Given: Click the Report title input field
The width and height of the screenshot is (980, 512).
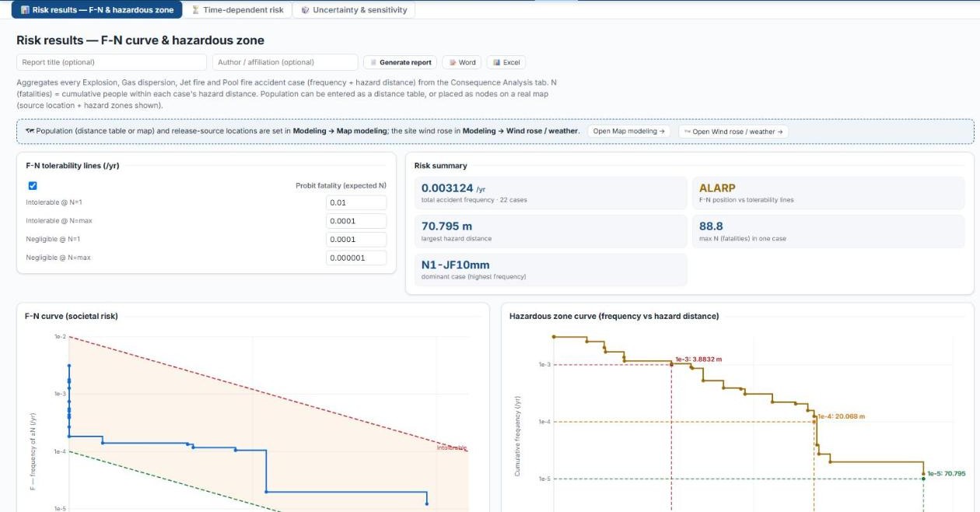Looking at the screenshot, I should click(x=112, y=62).
